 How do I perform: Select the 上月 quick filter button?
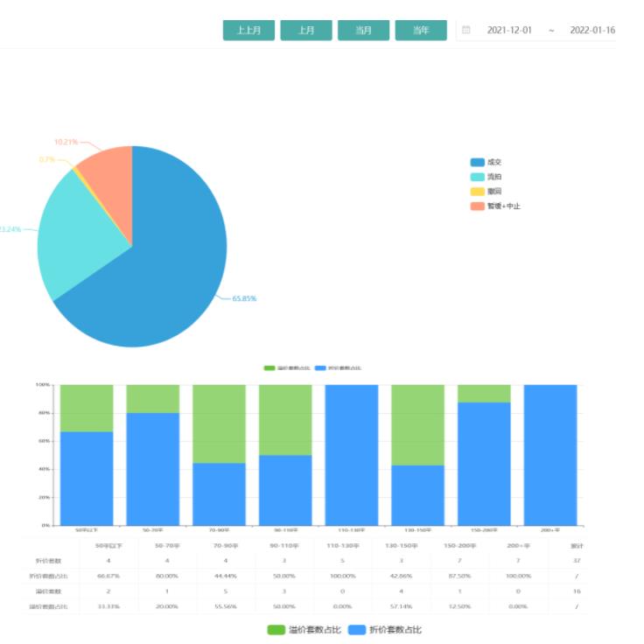(305, 30)
